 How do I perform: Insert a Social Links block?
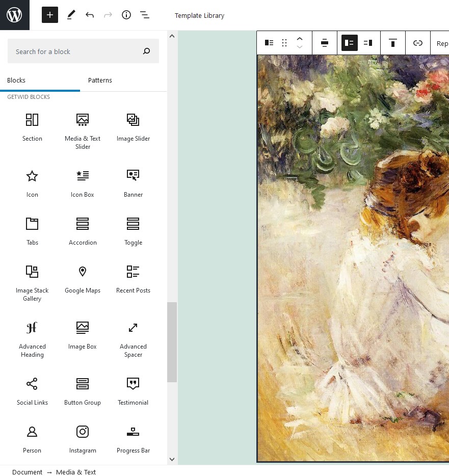click(32, 392)
